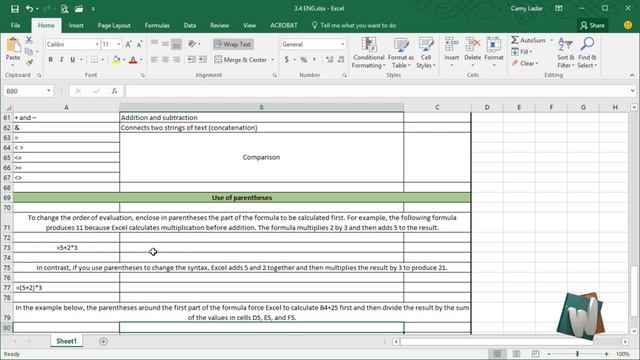The image size is (640, 360).
Task: Switch to the Page Layout tab
Action: point(114,25)
